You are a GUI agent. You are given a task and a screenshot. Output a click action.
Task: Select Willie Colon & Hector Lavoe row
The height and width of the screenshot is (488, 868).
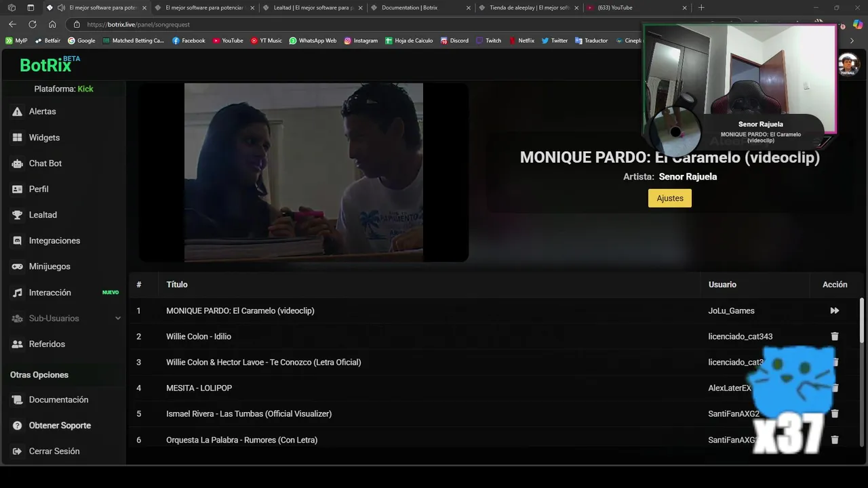pos(495,362)
